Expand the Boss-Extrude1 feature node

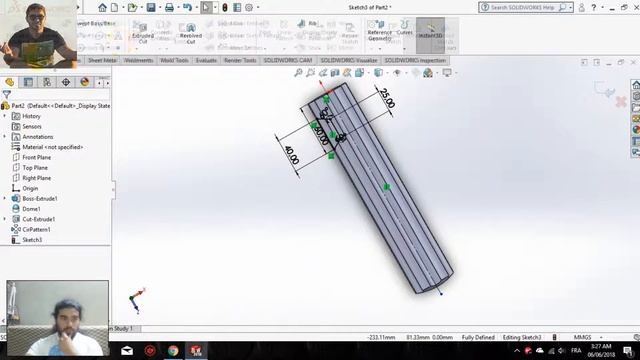(4, 199)
